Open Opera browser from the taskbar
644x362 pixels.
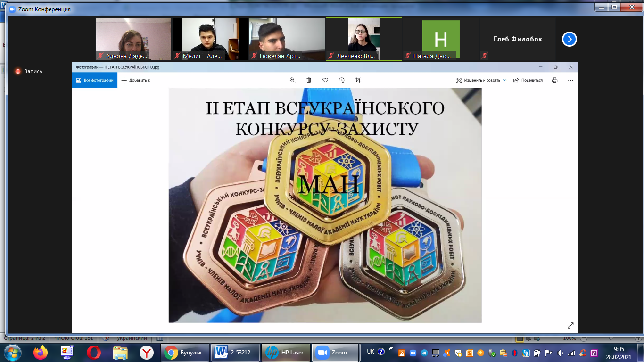pos(93,352)
